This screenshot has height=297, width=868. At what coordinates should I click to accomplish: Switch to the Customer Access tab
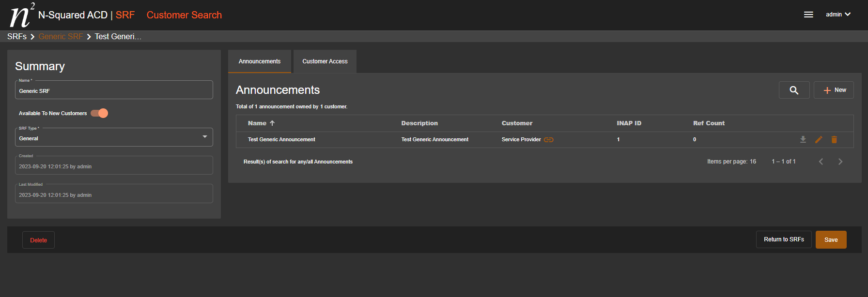(325, 61)
